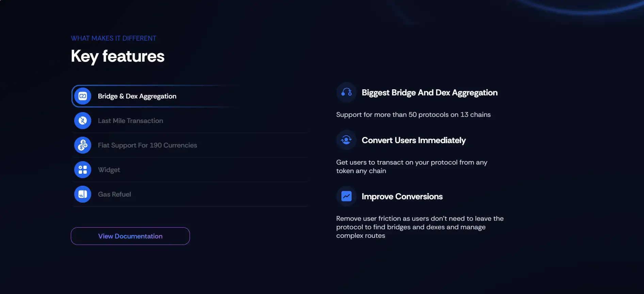Click the Convert Users Immediately heading
The width and height of the screenshot is (644, 294).
[414, 140]
